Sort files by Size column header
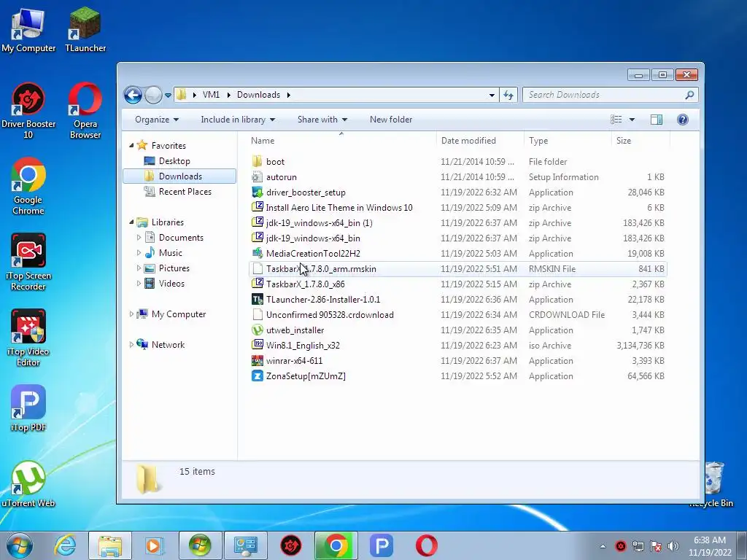This screenshot has width=747, height=560. (x=640, y=141)
